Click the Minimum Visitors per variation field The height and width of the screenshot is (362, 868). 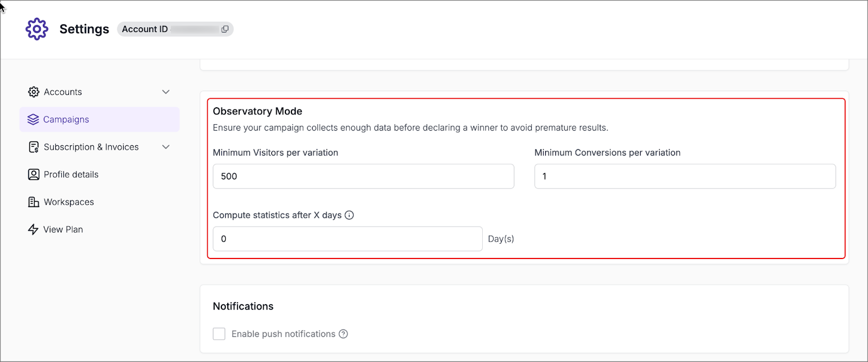tap(363, 177)
